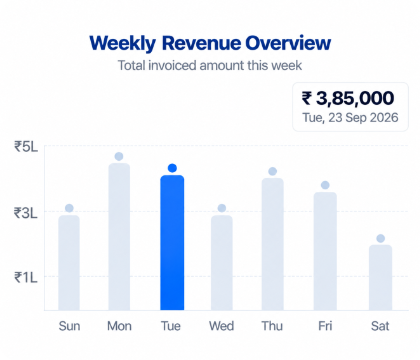The width and height of the screenshot is (420, 360).
Task: Click the dot above Saturday's bar
Action: (381, 238)
